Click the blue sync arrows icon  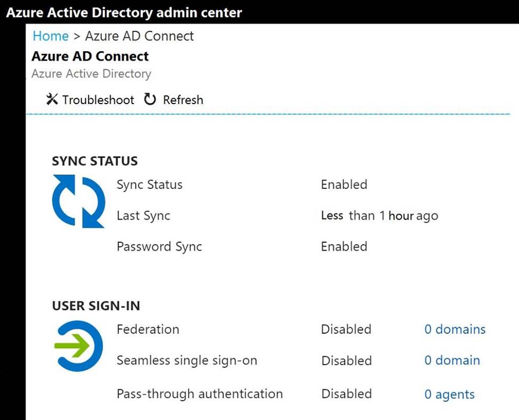pos(78,202)
